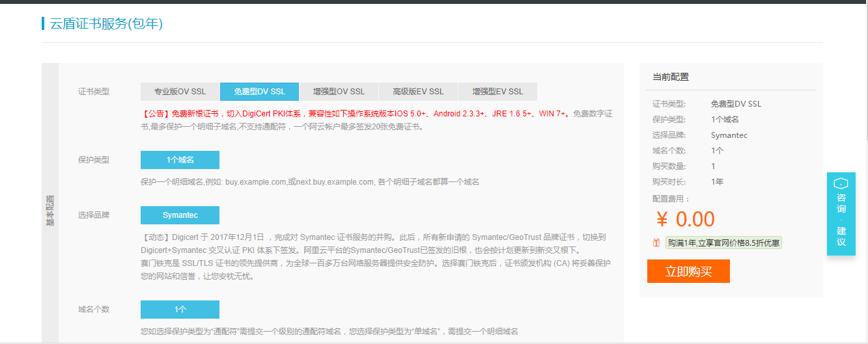Choose the Symantec brand option

[x=180, y=215]
